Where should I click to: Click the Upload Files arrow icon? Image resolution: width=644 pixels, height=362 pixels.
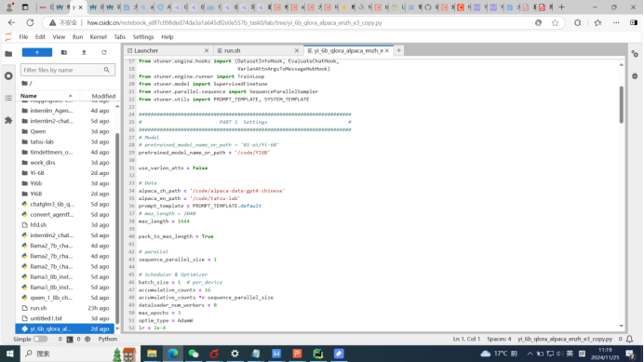click(84, 52)
